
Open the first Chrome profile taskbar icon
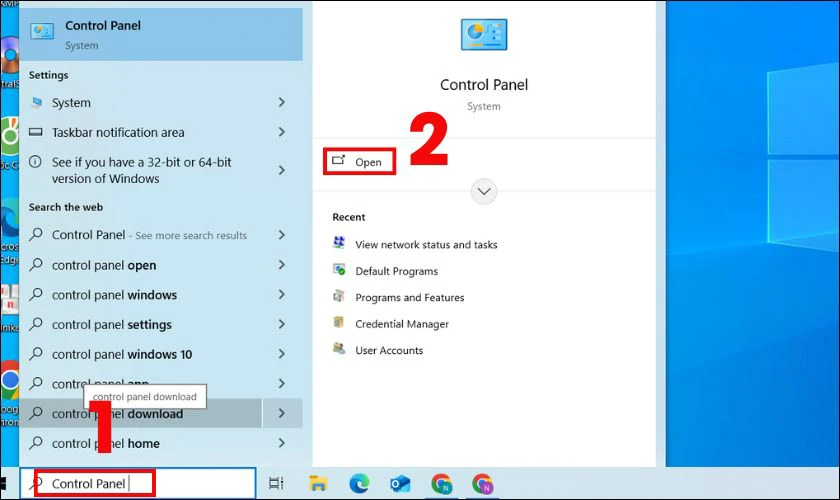441,483
